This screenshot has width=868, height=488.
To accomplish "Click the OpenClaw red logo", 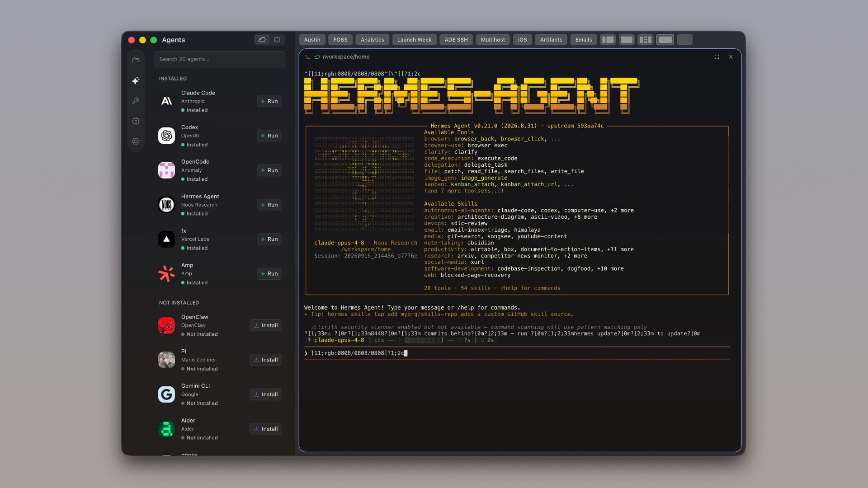I will pos(166,325).
